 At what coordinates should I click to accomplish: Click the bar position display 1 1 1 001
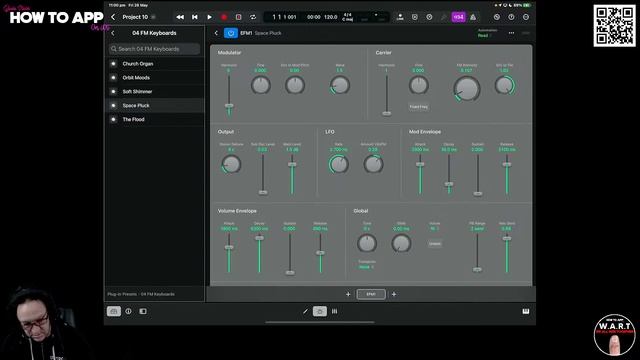pyautogui.click(x=284, y=17)
